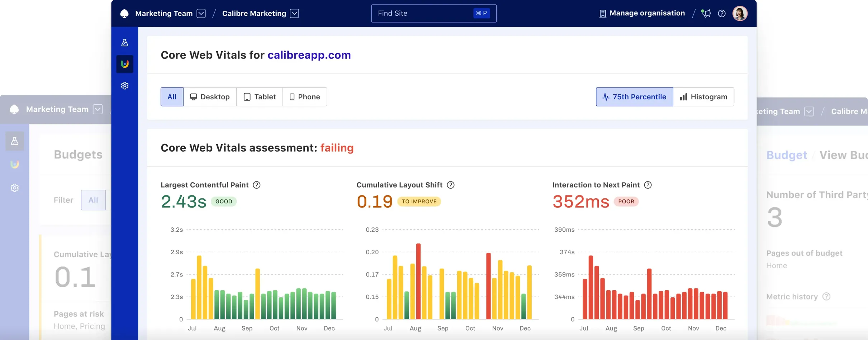Select the Desktop device tab
The height and width of the screenshot is (340, 868).
click(x=210, y=97)
